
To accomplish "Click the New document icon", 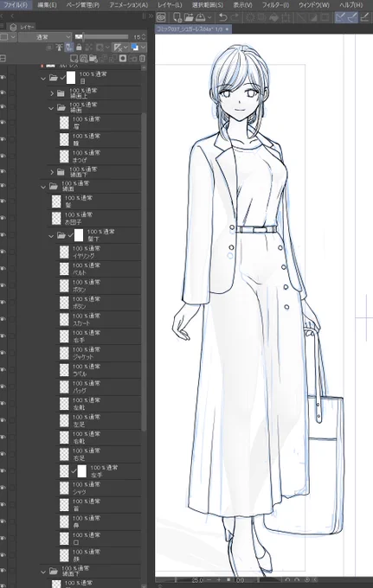I will pyautogui.click(x=177, y=17).
